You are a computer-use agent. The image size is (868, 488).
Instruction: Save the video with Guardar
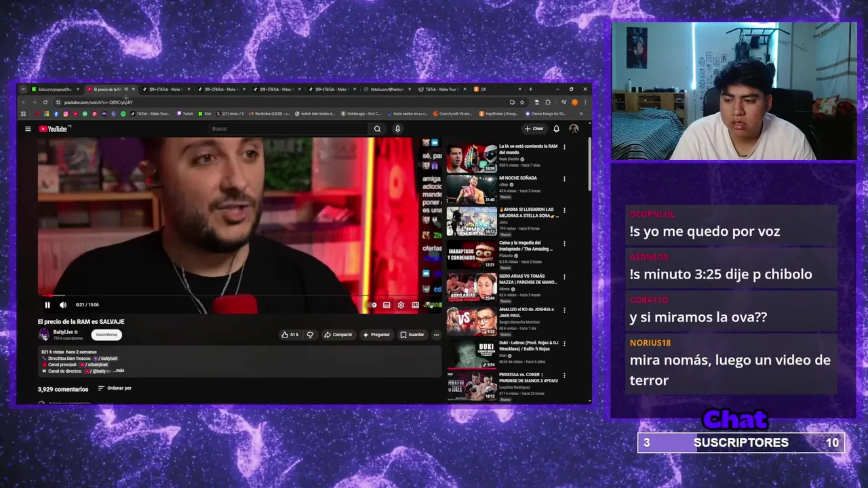point(412,335)
